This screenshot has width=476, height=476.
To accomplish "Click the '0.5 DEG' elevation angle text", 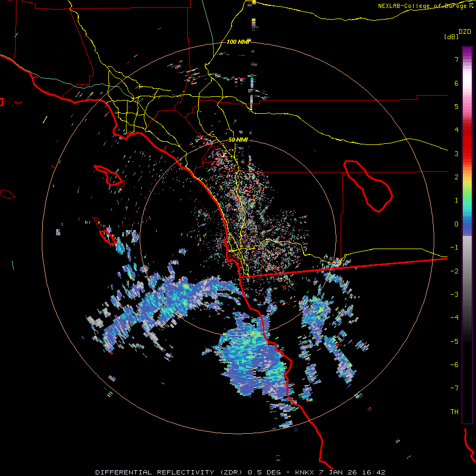I will coord(264,472).
